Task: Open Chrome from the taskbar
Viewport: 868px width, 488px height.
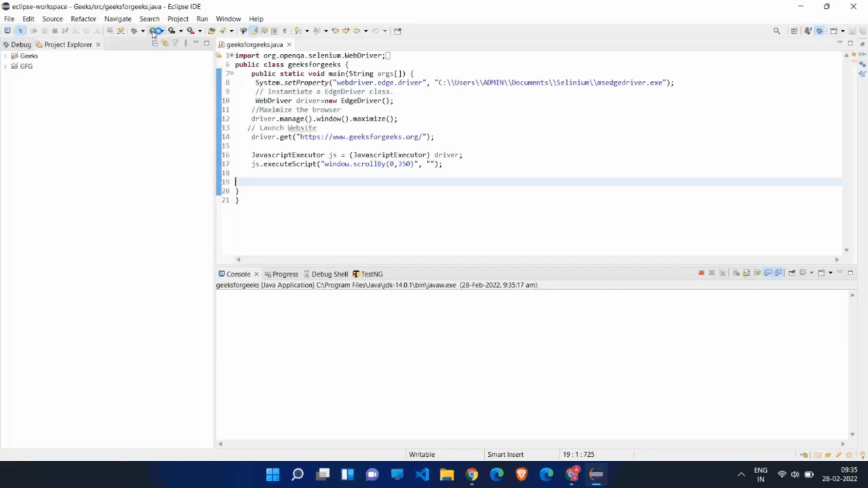Action: point(472,474)
